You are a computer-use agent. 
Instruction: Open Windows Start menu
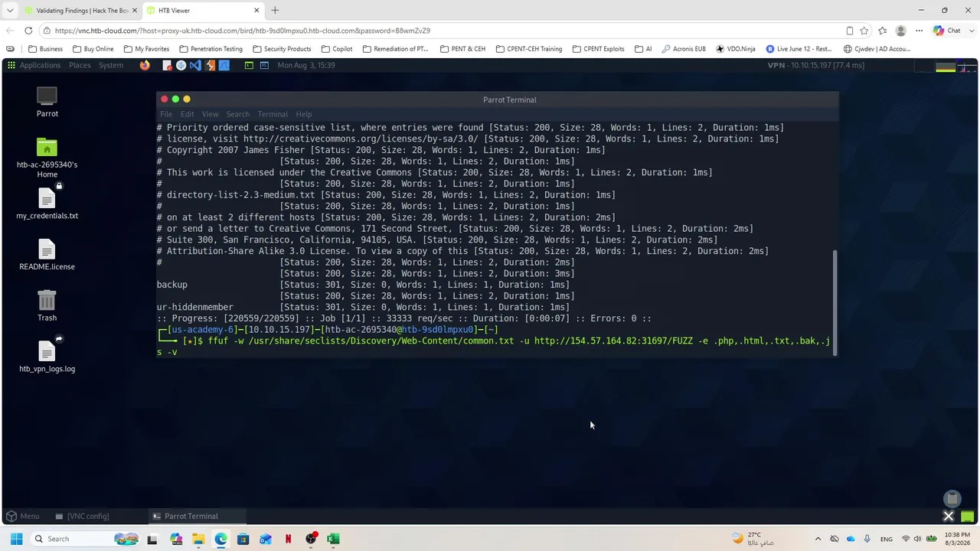click(16, 539)
